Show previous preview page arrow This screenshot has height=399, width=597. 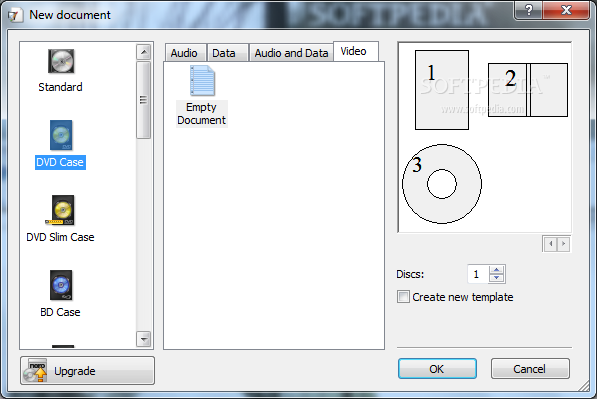point(551,244)
